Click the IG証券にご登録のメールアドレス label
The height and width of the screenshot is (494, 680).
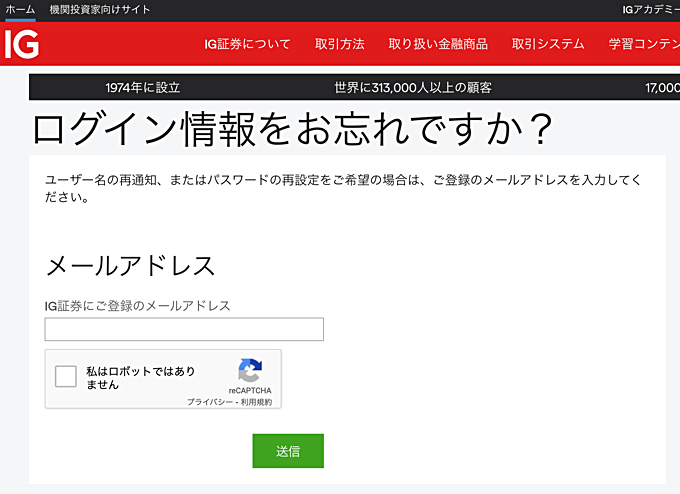pyautogui.click(x=137, y=306)
